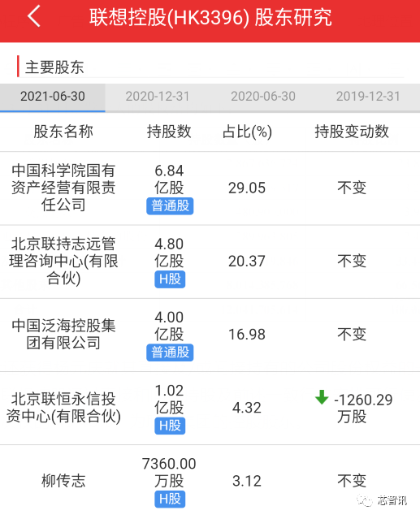This screenshot has height=519, width=420.
Task: Click 不变 in the 中国科学院 row
Action: tap(352, 188)
